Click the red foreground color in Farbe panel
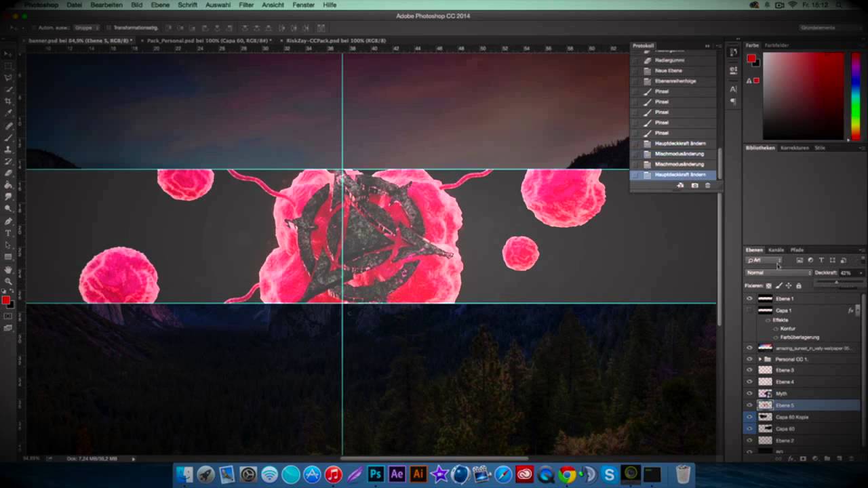The width and height of the screenshot is (868, 488). [x=751, y=59]
